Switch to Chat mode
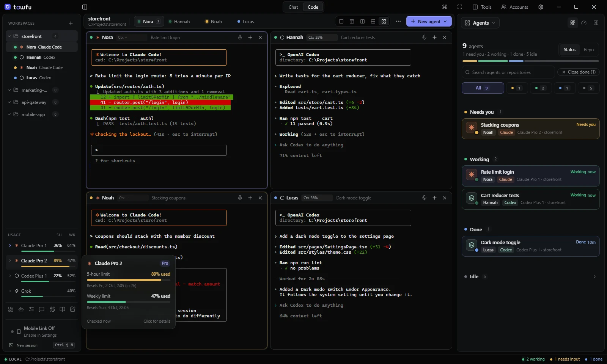This screenshot has height=364, width=607. [293, 7]
